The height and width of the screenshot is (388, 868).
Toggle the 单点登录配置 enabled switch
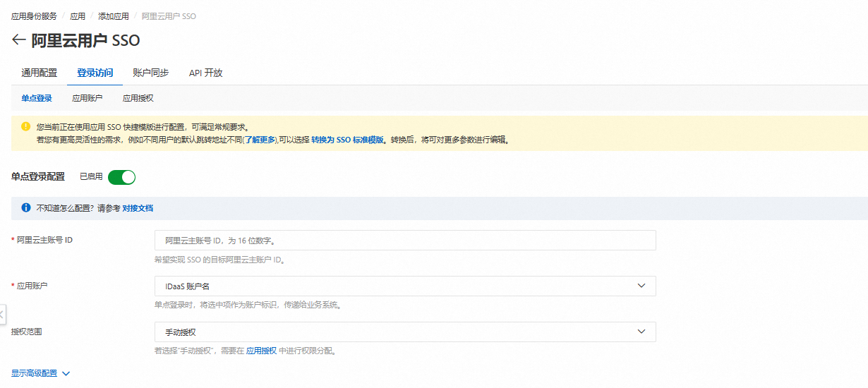(121, 177)
